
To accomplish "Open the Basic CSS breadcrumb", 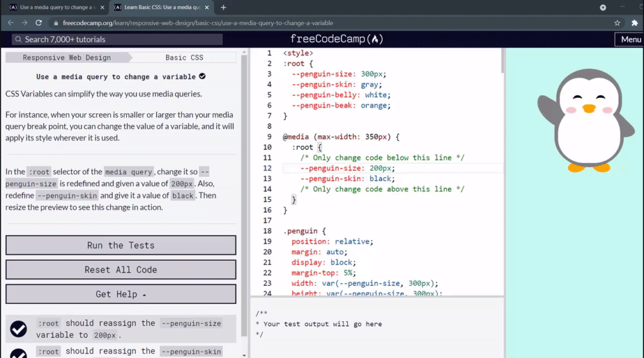I will coord(184,57).
